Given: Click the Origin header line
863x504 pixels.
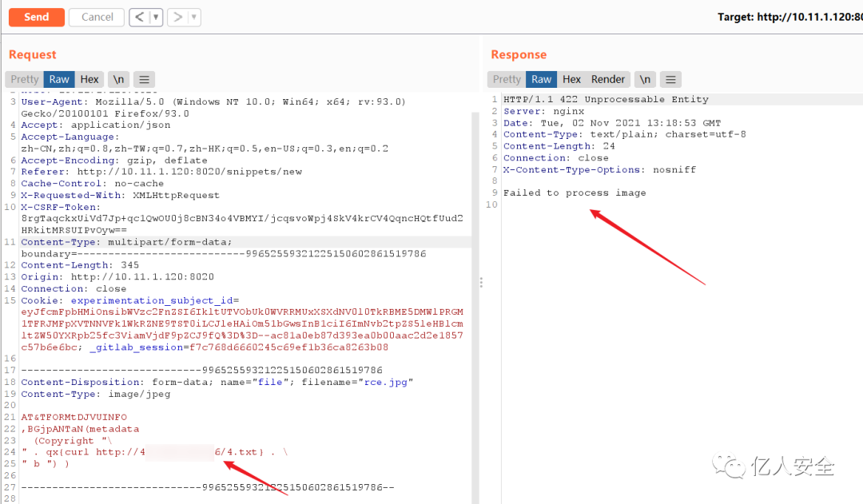Looking at the screenshot, I should click(x=117, y=276).
